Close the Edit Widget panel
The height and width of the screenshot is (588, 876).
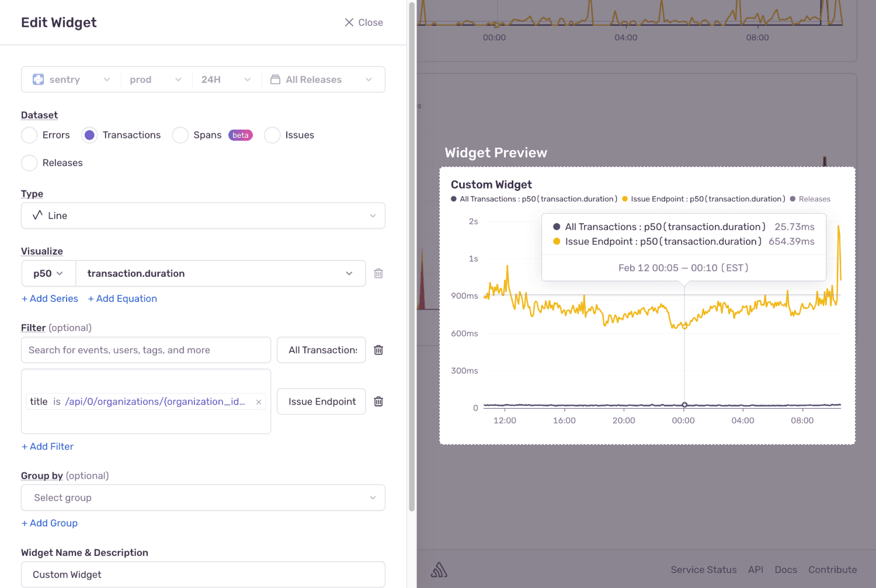point(363,22)
